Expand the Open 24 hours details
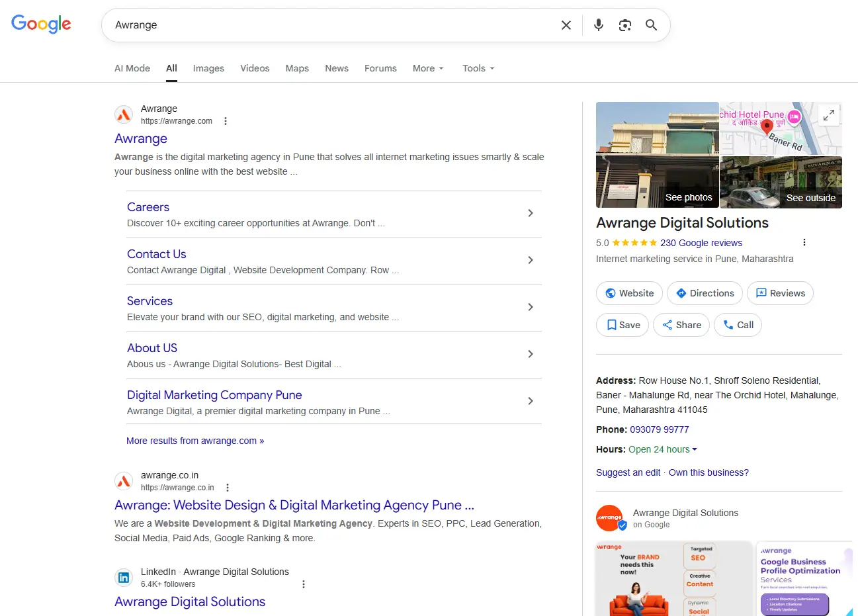 point(662,449)
